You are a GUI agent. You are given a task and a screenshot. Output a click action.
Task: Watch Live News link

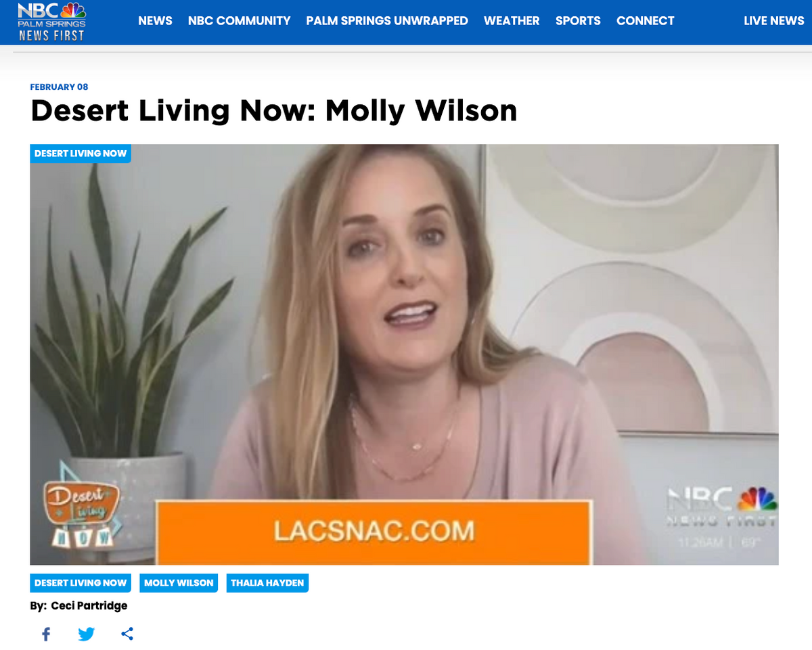coord(773,21)
